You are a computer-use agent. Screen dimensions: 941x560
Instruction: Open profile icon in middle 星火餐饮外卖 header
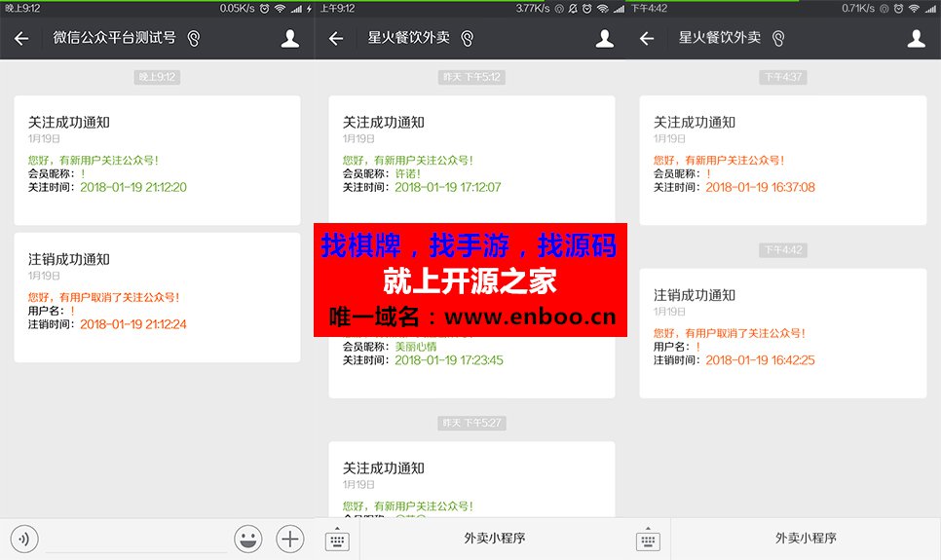(x=604, y=38)
